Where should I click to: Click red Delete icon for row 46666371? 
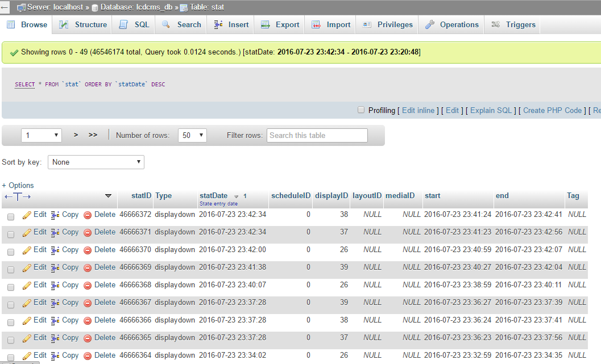88,233
